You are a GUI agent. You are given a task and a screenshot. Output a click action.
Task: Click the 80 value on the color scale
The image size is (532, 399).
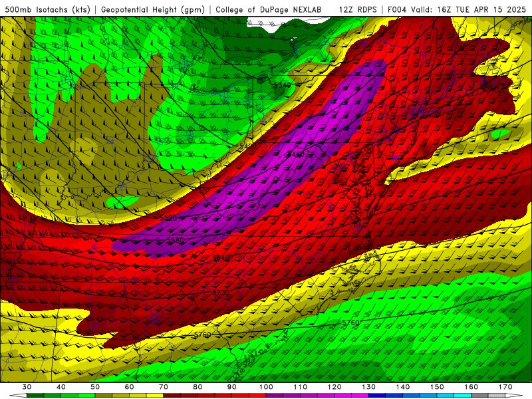pyautogui.click(x=198, y=387)
